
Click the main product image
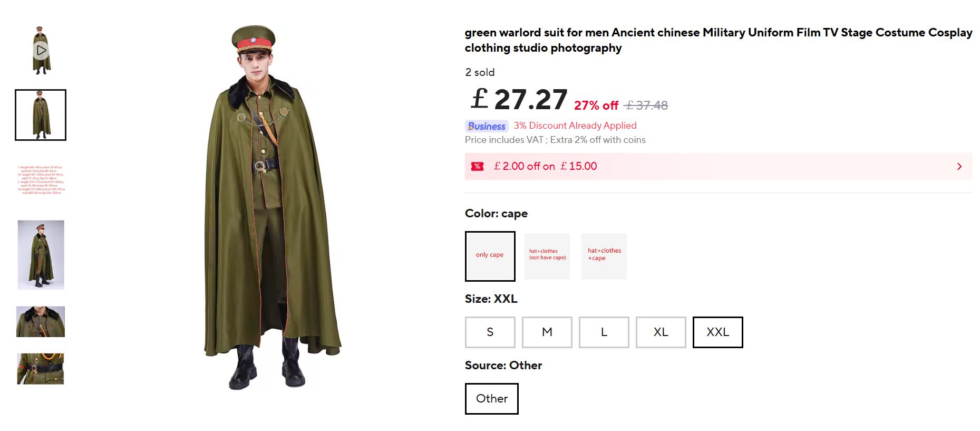click(x=271, y=211)
